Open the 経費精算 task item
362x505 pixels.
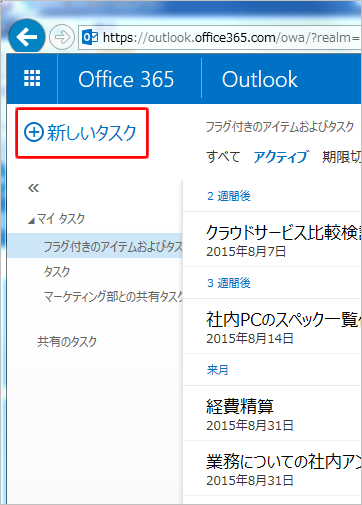272,414
